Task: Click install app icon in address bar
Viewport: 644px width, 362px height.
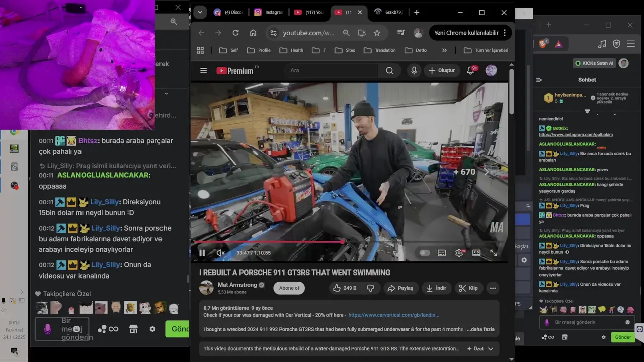Action: [361, 33]
